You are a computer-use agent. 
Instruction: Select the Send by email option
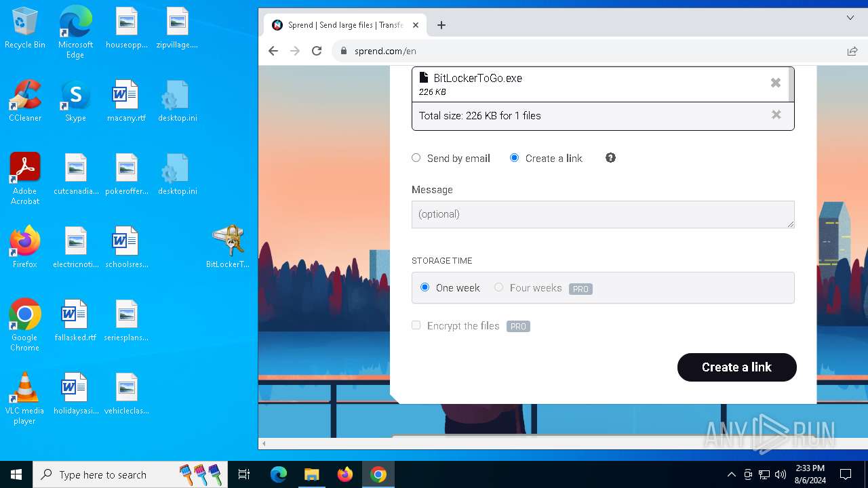click(416, 158)
